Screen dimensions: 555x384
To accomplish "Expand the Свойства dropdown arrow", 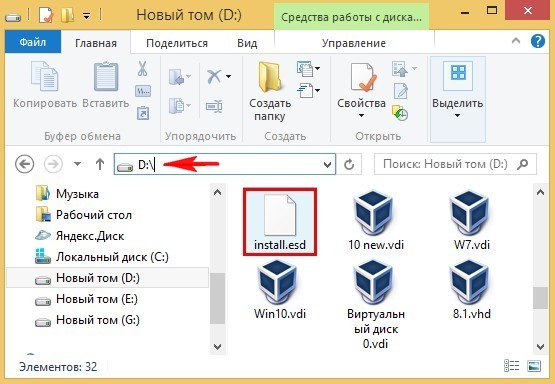I will [361, 115].
